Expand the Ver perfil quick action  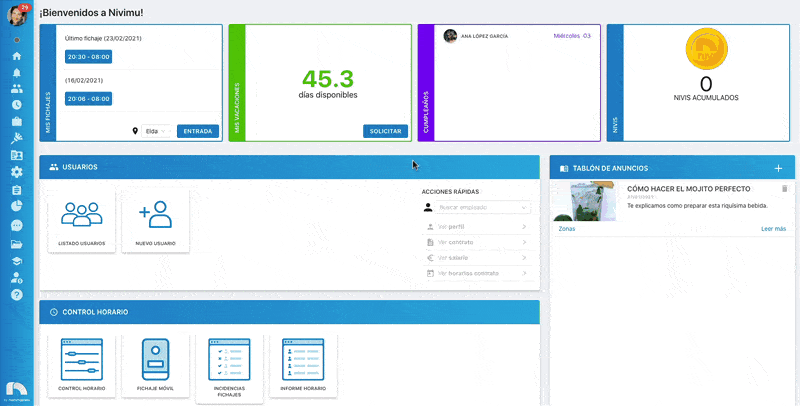(477, 227)
